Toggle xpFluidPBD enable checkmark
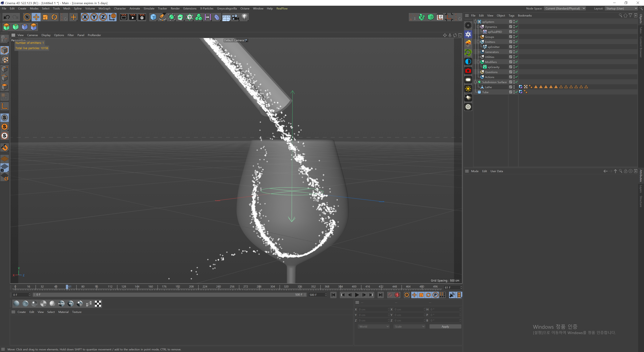 pyautogui.click(x=517, y=32)
